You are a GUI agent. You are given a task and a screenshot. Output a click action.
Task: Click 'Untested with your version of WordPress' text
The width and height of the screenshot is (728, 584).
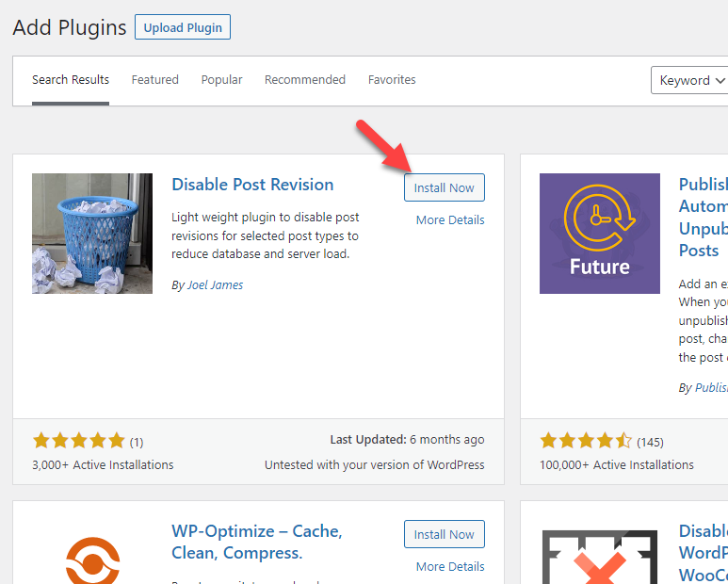pos(374,464)
